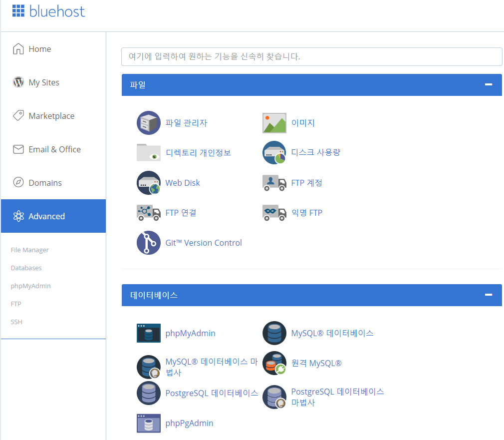504x440 pixels.
Task: Open Marketplace in the sidebar
Action: point(51,116)
